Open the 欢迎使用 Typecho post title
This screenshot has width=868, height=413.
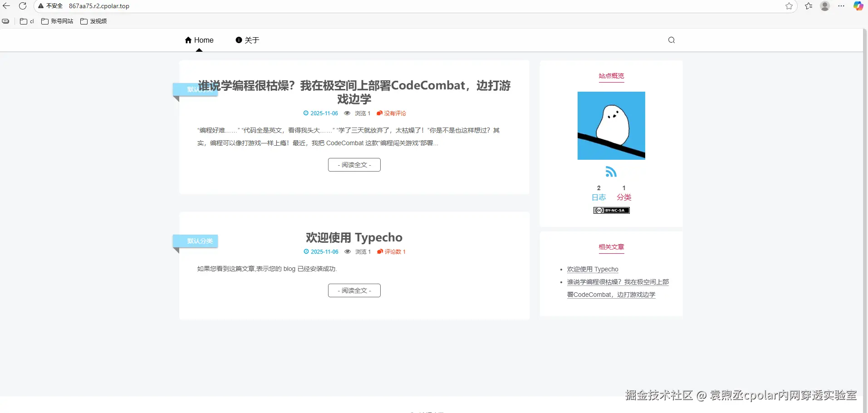pos(354,237)
